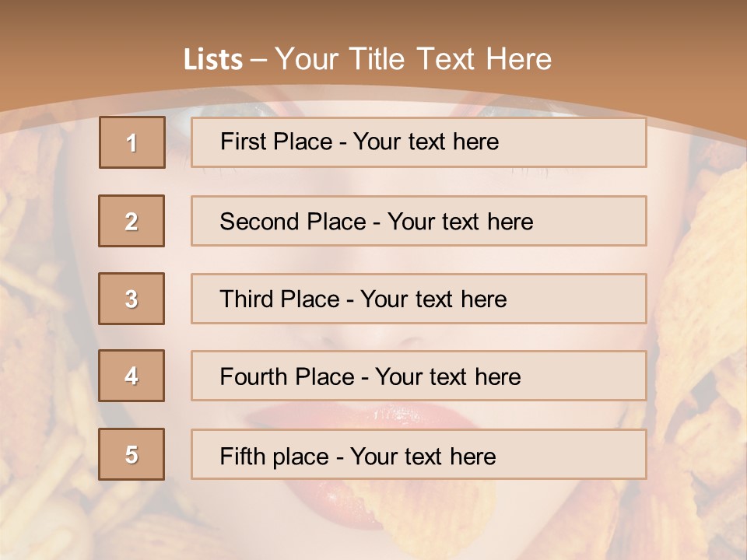The height and width of the screenshot is (560, 747).
Task: Select the "Fourth Place" text box
Action: pyautogui.click(x=419, y=376)
